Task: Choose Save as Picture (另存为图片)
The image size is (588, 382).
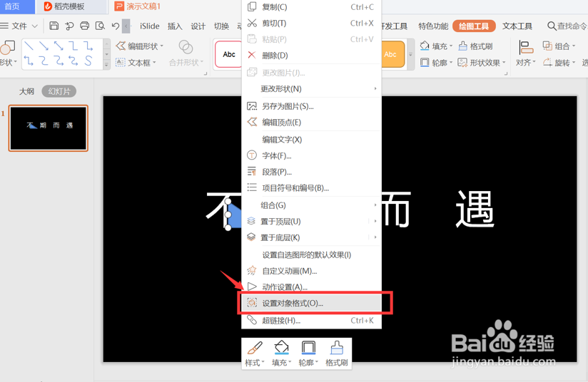Action: (x=311, y=106)
